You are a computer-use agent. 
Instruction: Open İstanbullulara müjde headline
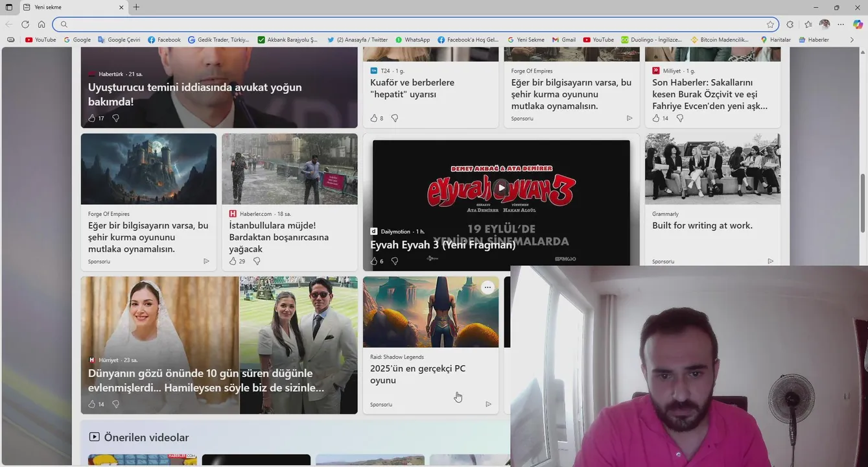tap(279, 237)
